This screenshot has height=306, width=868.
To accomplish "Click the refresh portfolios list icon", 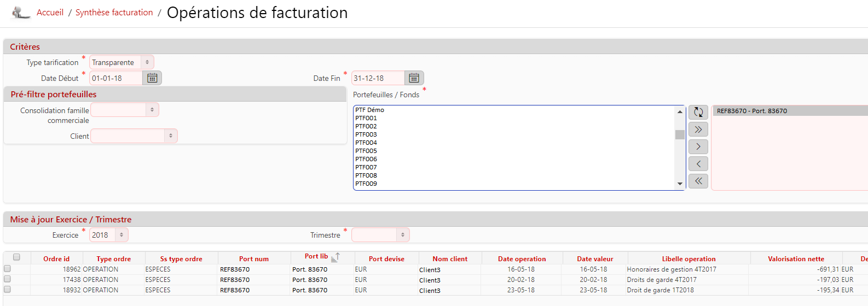I will point(698,112).
